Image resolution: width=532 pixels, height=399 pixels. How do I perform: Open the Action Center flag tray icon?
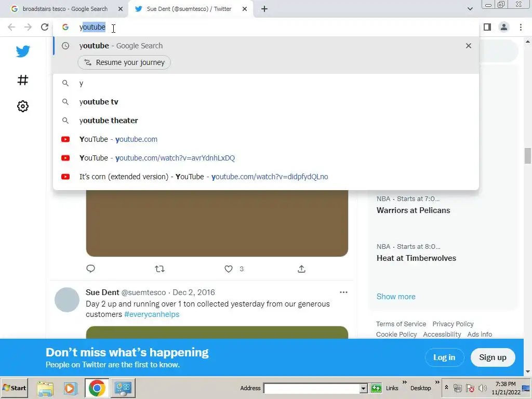[470, 388]
